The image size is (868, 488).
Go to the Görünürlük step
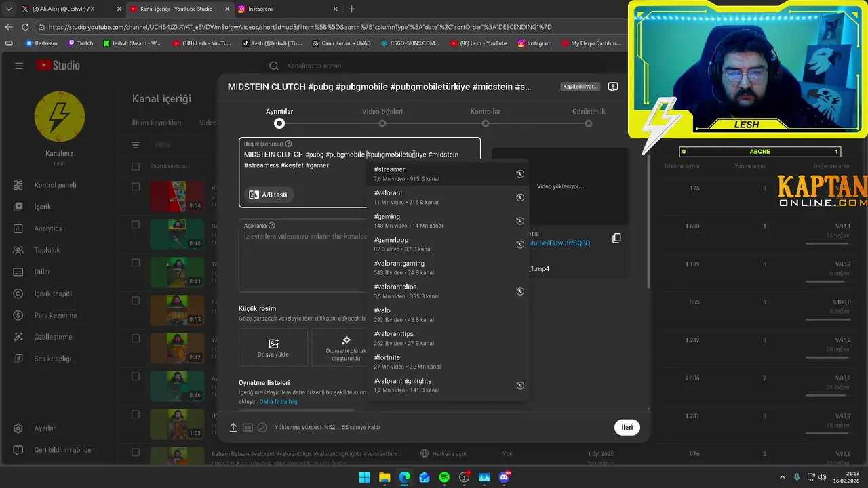[x=589, y=118]
